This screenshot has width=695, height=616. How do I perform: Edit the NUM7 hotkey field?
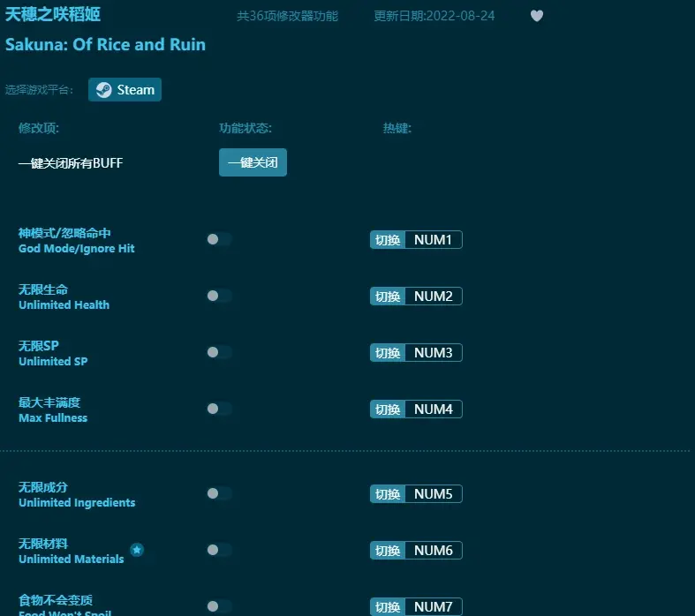pos(434,606)
